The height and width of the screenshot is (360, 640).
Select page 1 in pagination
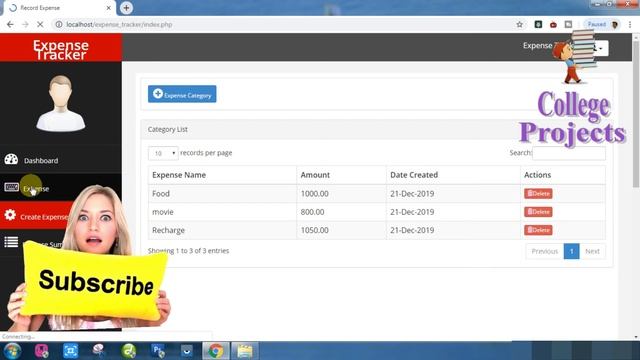pyautogui.click(x=571, y=251)
